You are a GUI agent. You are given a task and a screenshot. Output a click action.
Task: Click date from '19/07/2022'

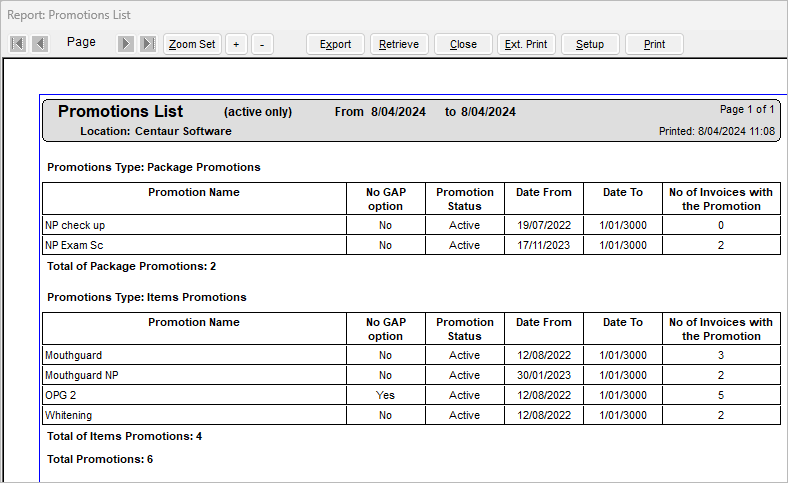(x=544, y=225)
